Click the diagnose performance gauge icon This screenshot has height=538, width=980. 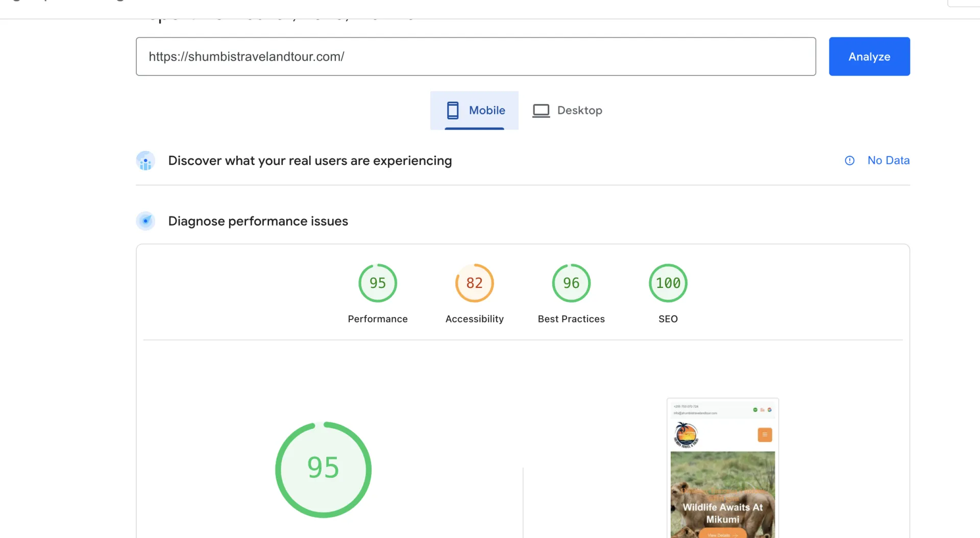(145, 221)
